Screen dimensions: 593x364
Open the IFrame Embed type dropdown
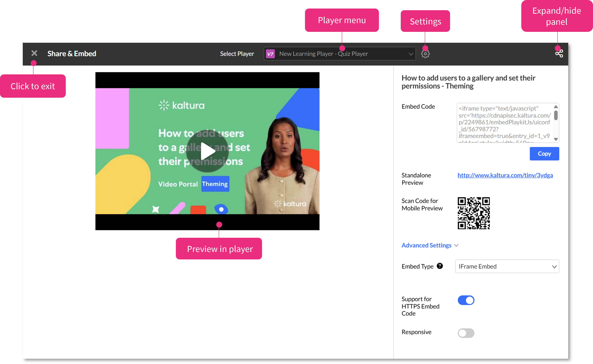click(x=507, y=266)
